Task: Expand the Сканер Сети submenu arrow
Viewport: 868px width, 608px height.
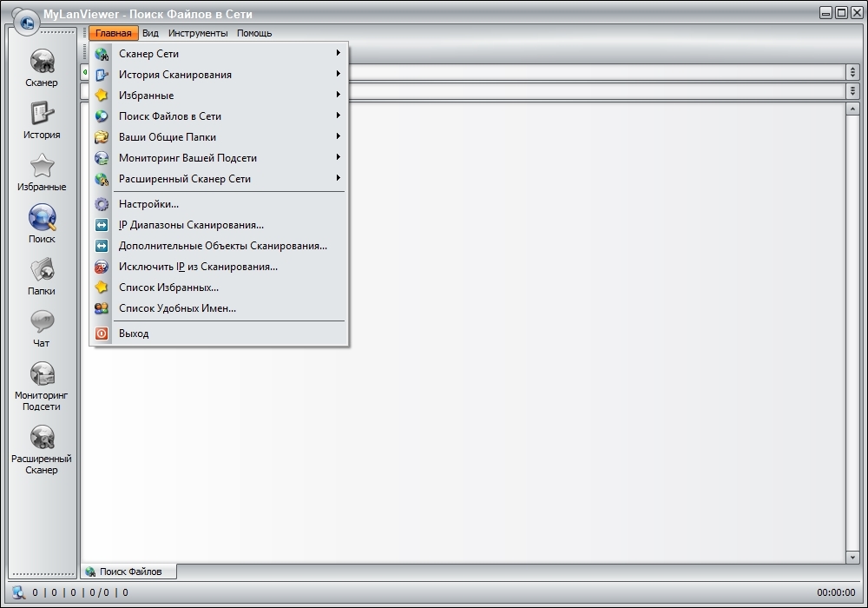Action: click(x=338, y=53)
